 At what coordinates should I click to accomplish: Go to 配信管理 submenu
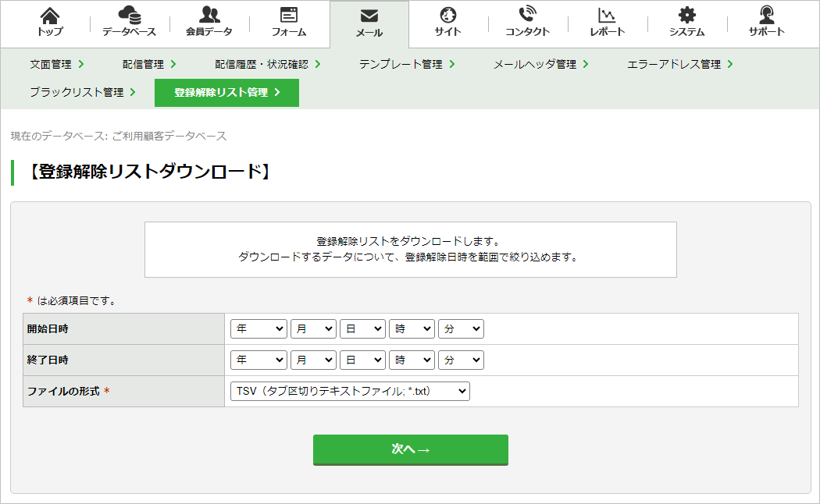click(149, 64)
